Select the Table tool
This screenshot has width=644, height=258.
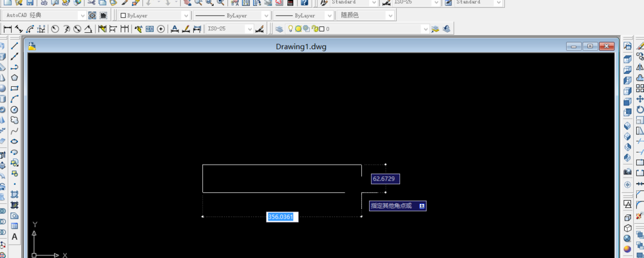point(14,226)
